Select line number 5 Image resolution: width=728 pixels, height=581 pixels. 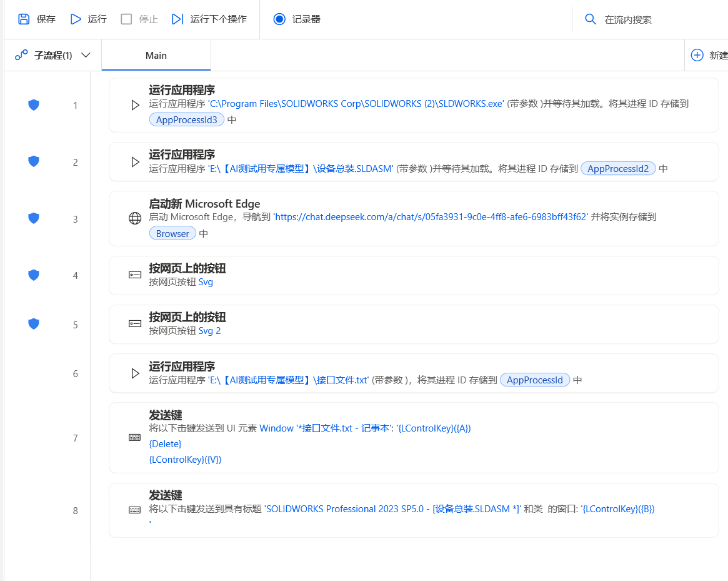tap(75, 325)
